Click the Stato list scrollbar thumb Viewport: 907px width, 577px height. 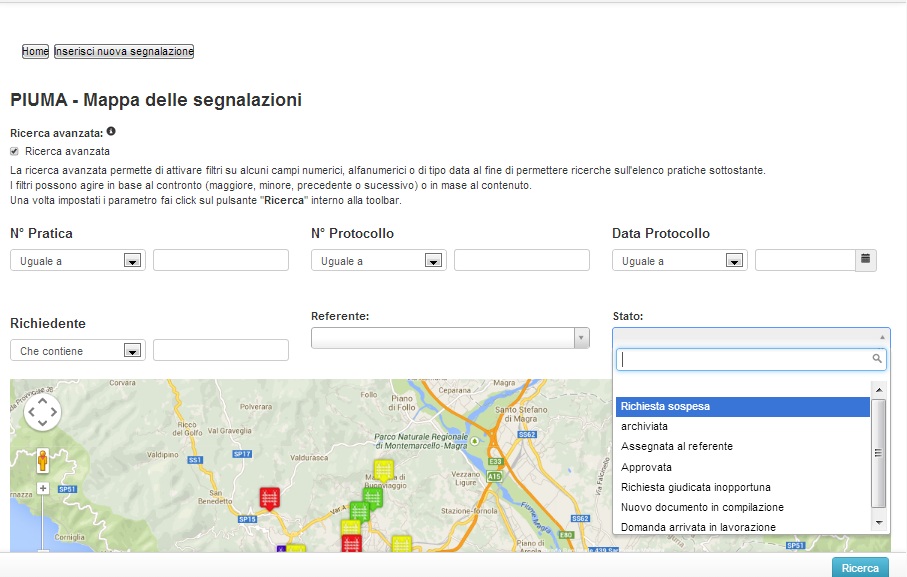pos(879,453)
